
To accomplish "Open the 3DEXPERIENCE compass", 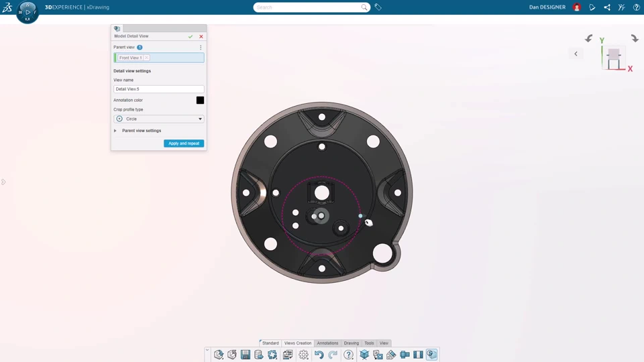I will click(28, 12).
